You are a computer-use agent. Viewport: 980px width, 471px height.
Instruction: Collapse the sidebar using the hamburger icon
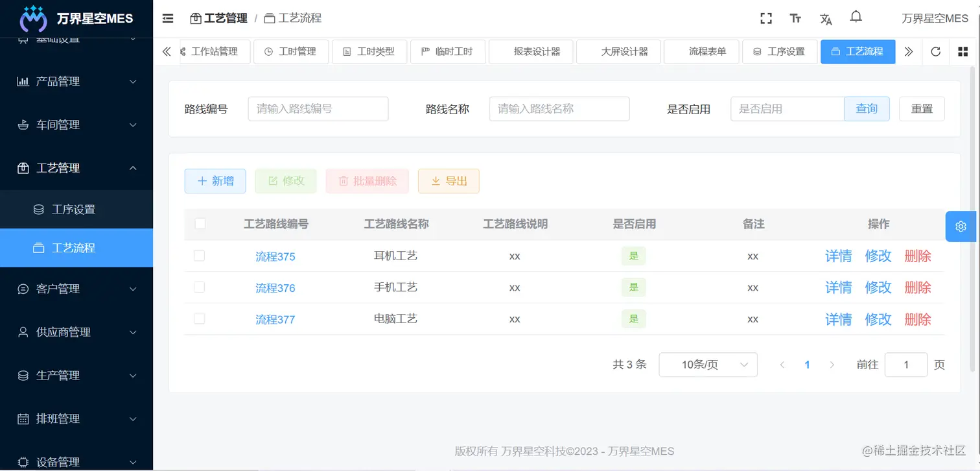tap(167, 18)
